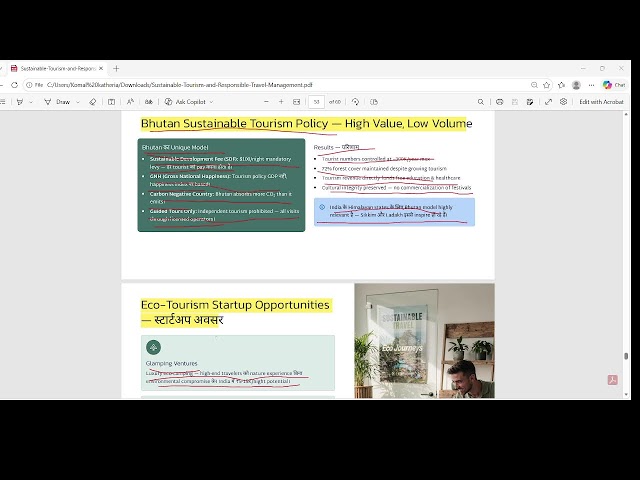Select the Erase tool
Screen dimensions: 640x480
[93, 102]
